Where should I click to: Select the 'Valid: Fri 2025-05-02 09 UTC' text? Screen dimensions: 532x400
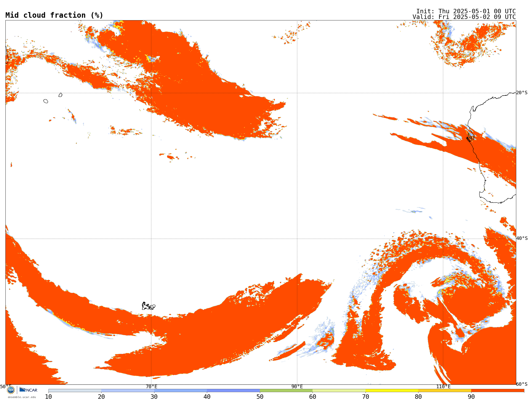coord(464,17)
